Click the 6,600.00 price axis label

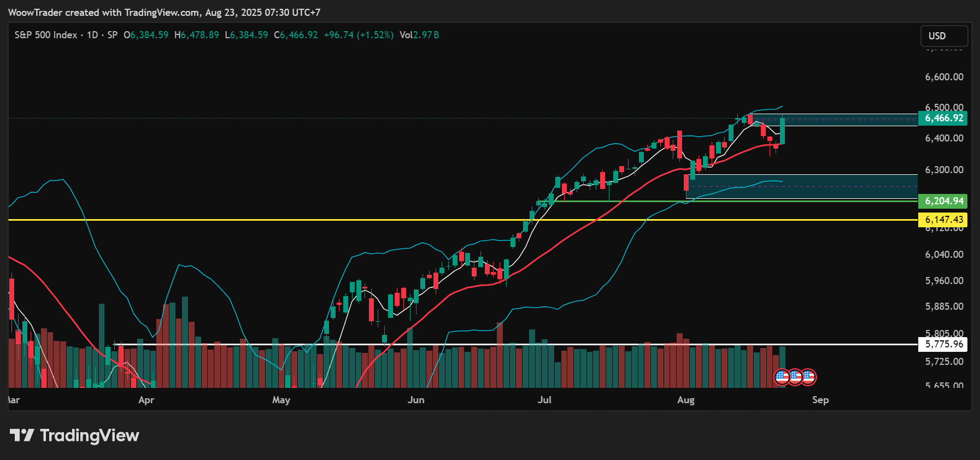pyautogui.click(x=944, y=77)
